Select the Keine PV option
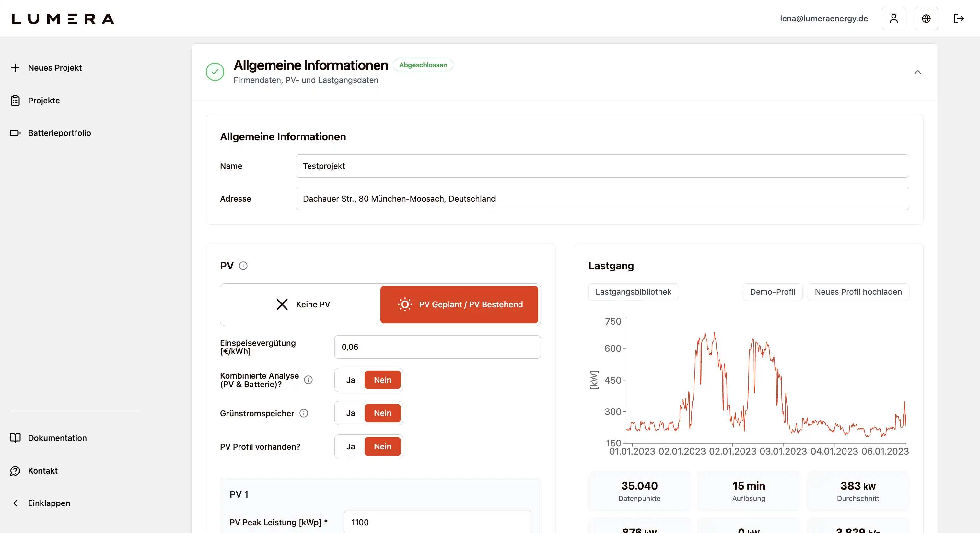The height and width of the screenshot is (533, 980). pyautogui.click(x=302, y=304)
